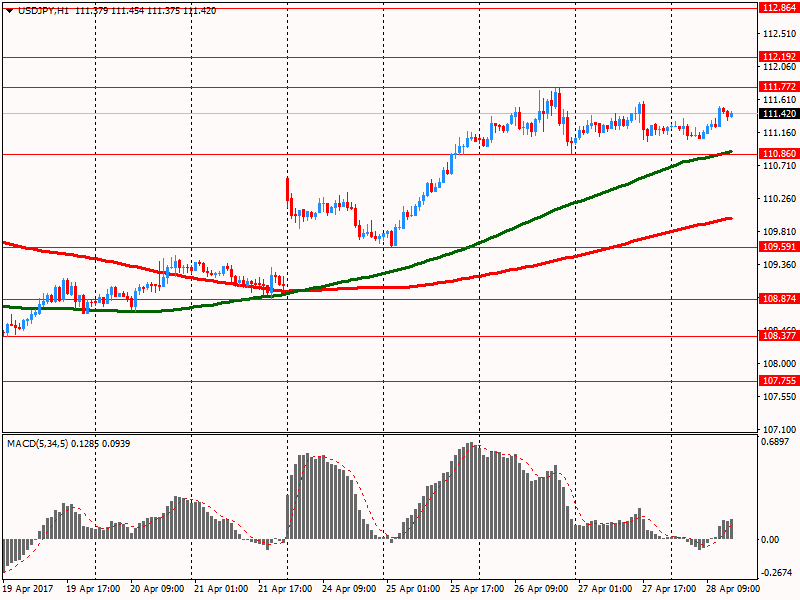Click the 107.100 price axis value
Screen dimensions: 800x600
pyautogui.click(x=779, y=430)
